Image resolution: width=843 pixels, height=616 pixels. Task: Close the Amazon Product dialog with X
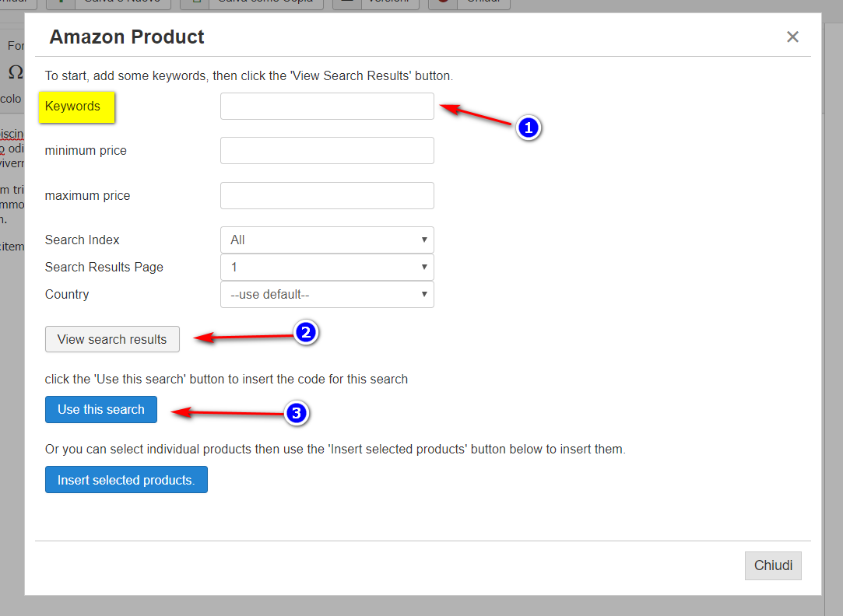[792, 37]
